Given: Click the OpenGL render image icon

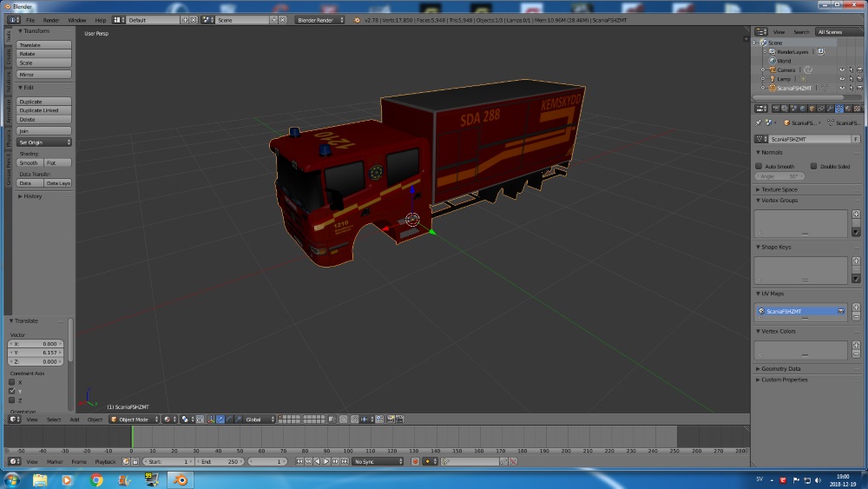Looking at the screenshot, I should click(x=391, y=420).
